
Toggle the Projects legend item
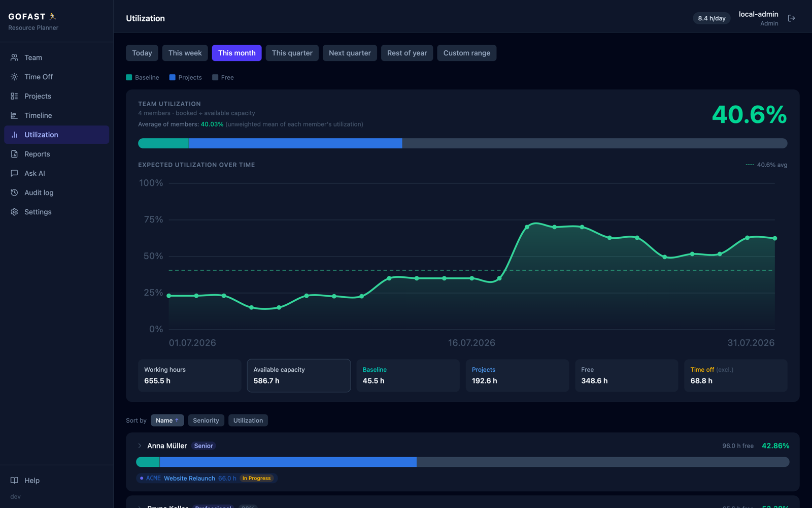[x=186, y=77]
